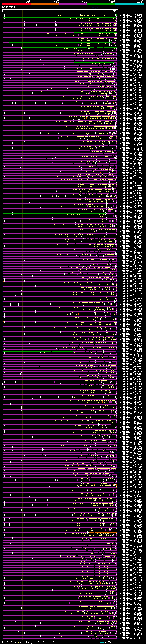
Task: Click the orange ~40% identity legend bar
Action: pyautogui.click(x=45, y=4)
